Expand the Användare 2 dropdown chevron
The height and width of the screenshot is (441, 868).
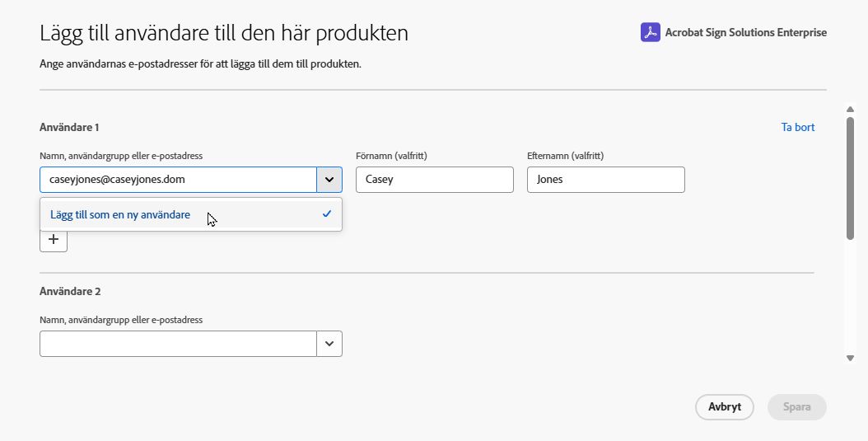click(329, 344)
